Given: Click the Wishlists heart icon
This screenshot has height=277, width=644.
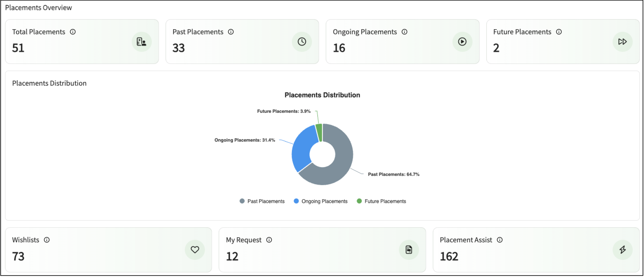Looking at the screenshot, I should pos(195,250).
